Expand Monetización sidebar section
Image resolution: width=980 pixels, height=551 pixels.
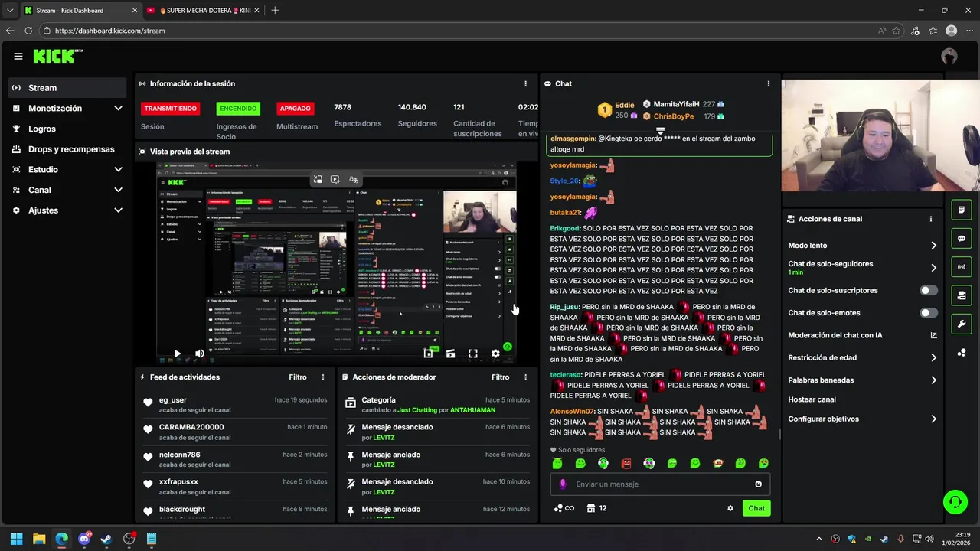67,109
